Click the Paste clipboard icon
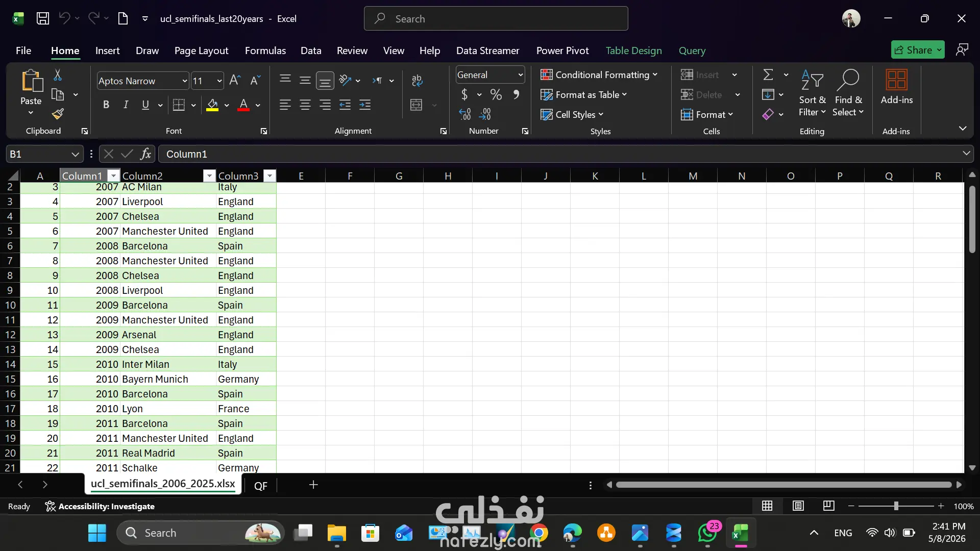This screenshot has height=551, width=980. point(31,81)
